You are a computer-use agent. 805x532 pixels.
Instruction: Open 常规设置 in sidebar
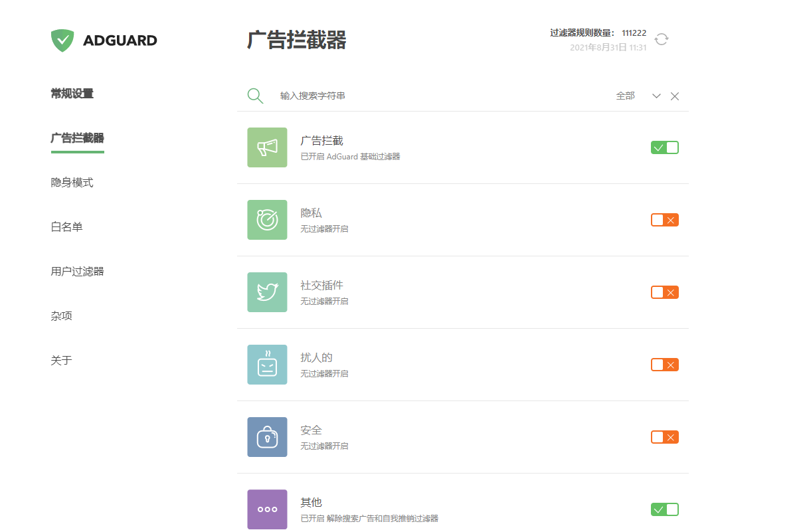(x=72, y=94)
